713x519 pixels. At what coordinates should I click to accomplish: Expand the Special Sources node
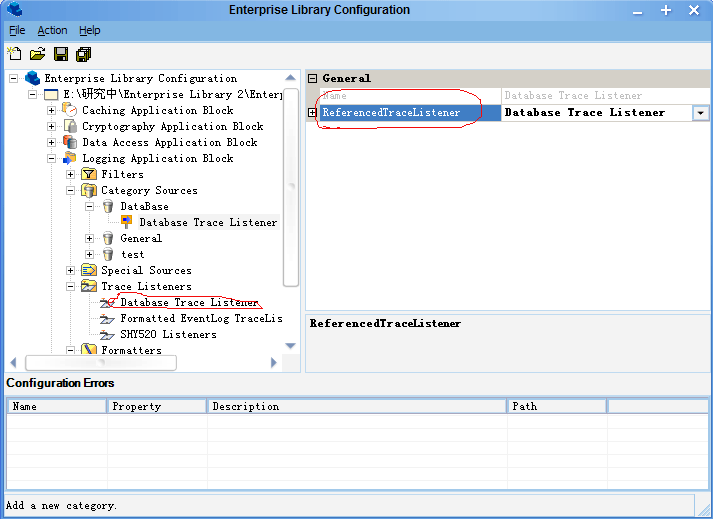pos(70,271)
